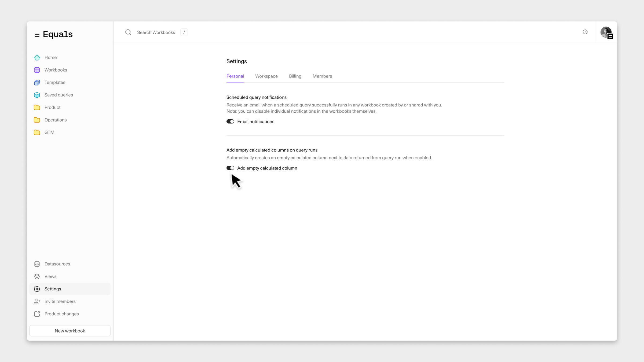Click the Home icon in sidebar
The image size is (644, 362).
pyautogui.click(x=37, y=57)
